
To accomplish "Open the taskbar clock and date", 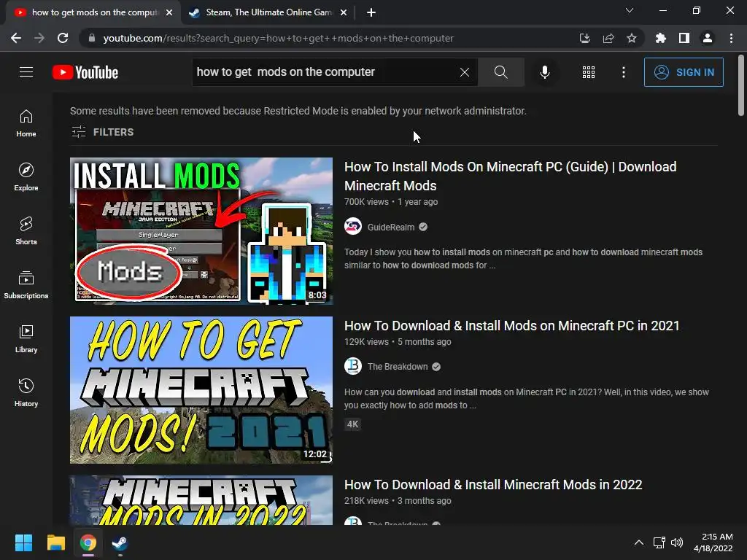I will click(713, 542).
